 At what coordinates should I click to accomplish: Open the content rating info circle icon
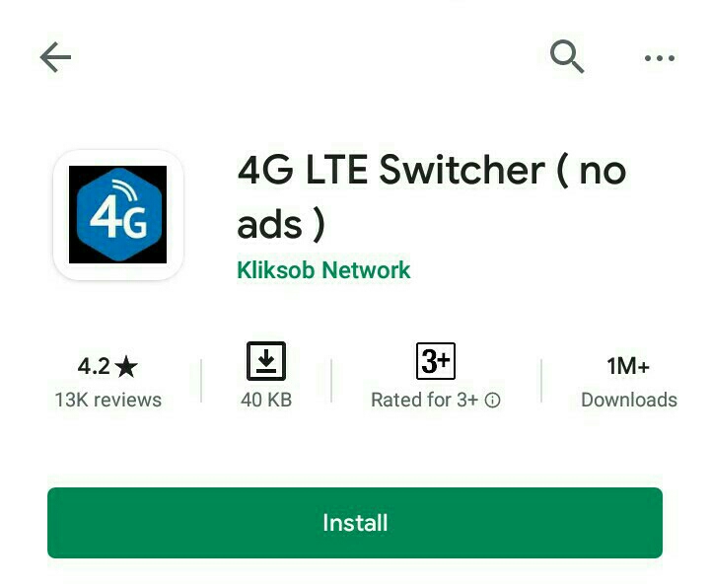[493, 400]
